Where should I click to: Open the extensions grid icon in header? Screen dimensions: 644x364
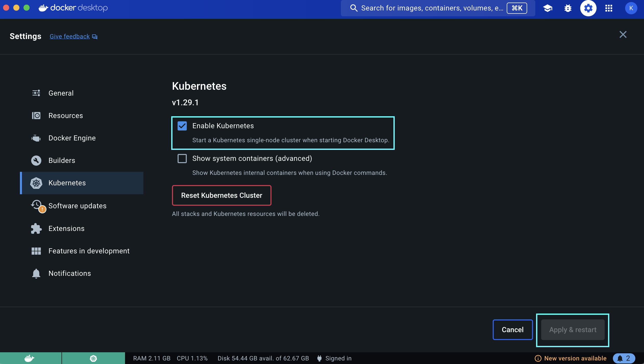609,8
